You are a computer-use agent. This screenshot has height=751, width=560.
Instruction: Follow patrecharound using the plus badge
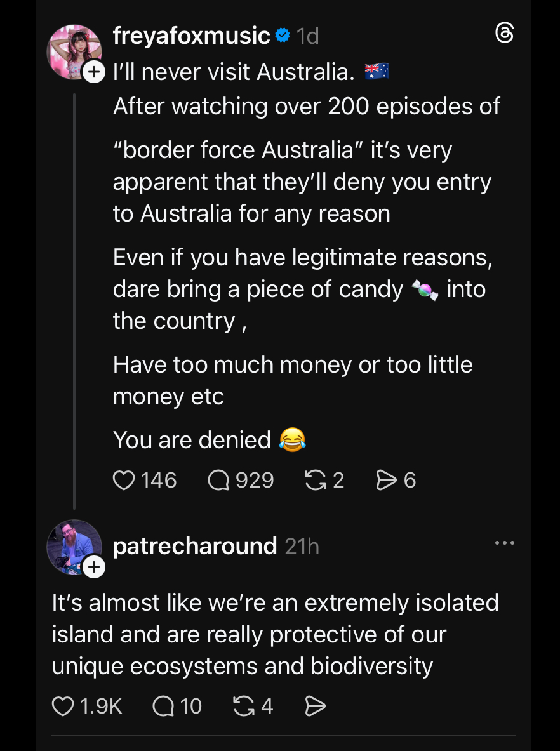[x=94, y=567]
